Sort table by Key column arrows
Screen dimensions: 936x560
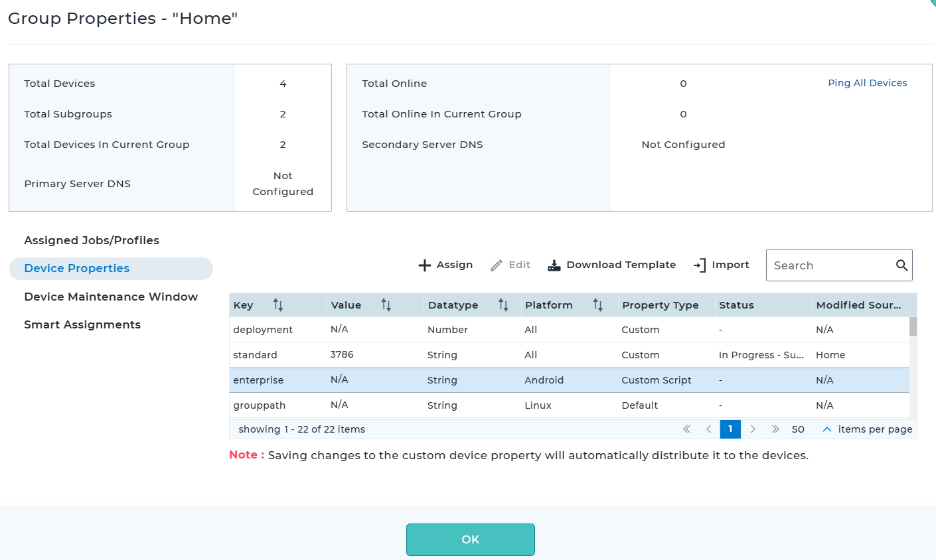pos(278,305)
